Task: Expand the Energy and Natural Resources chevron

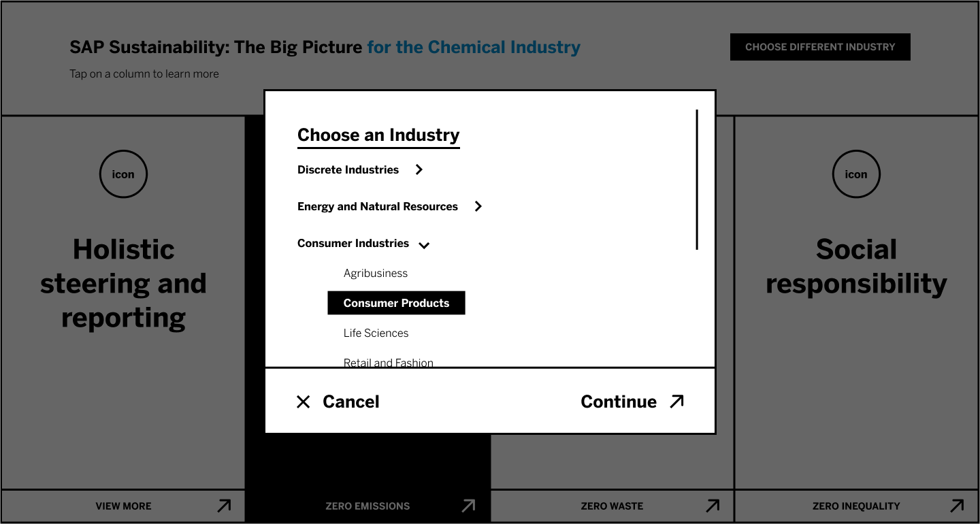Action: pyautogui.click(x=478, y=206)
